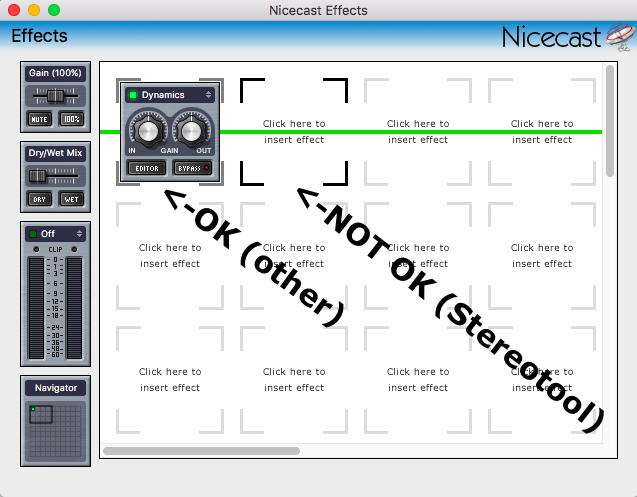
Task: Click the left level meter bar
Action: coord(36,308)
